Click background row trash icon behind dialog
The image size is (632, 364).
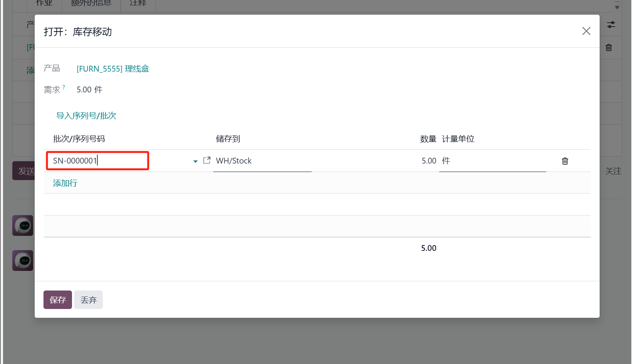pos(609,48)
